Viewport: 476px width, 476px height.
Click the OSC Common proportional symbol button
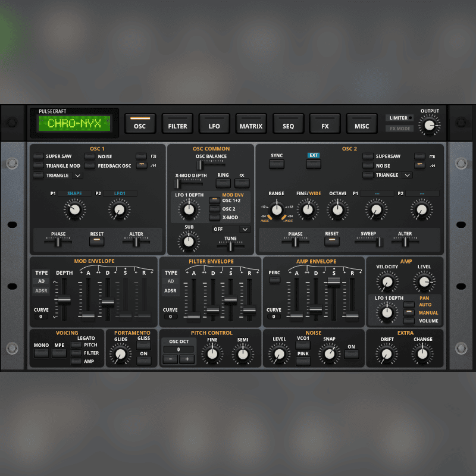[x=242, y=183]
